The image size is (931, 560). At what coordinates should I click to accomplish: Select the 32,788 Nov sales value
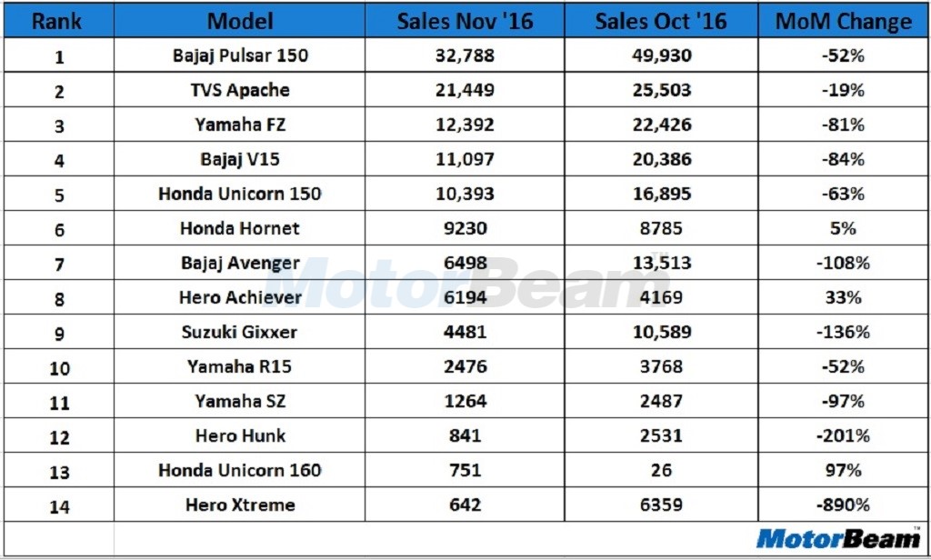pos(464,55)
